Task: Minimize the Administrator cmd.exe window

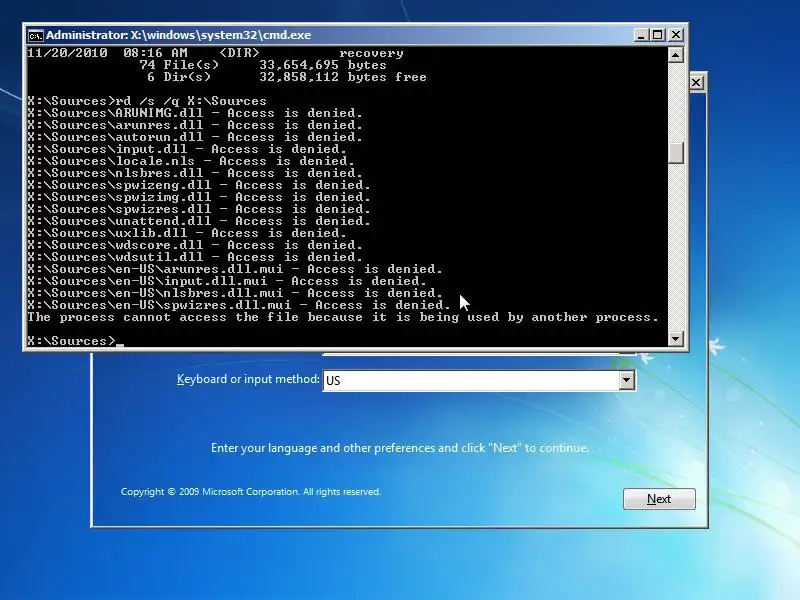Action: pyautogui.click(x=641, y=35)
